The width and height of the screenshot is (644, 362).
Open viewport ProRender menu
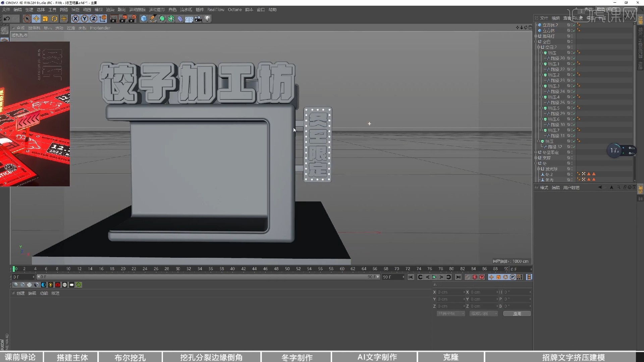100,28
